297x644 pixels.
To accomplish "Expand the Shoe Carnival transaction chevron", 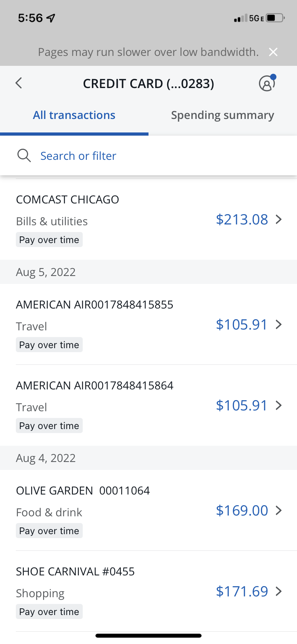I will click(x=279, y=591).
